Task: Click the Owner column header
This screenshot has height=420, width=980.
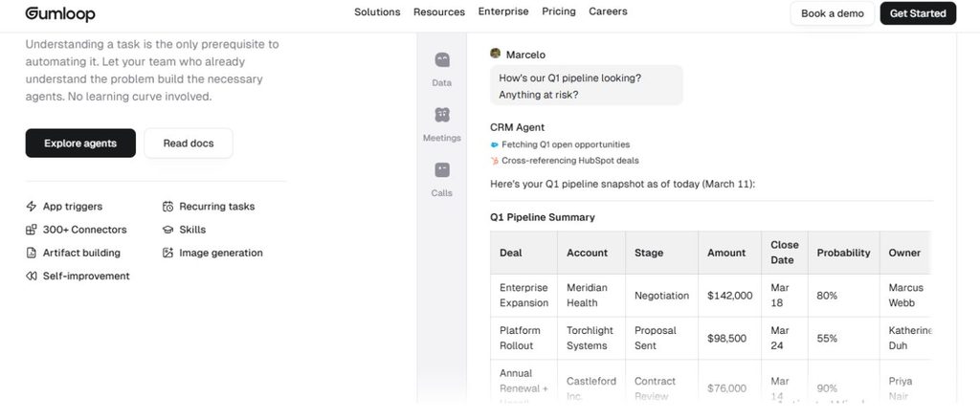Action: [x=904, y=253]
